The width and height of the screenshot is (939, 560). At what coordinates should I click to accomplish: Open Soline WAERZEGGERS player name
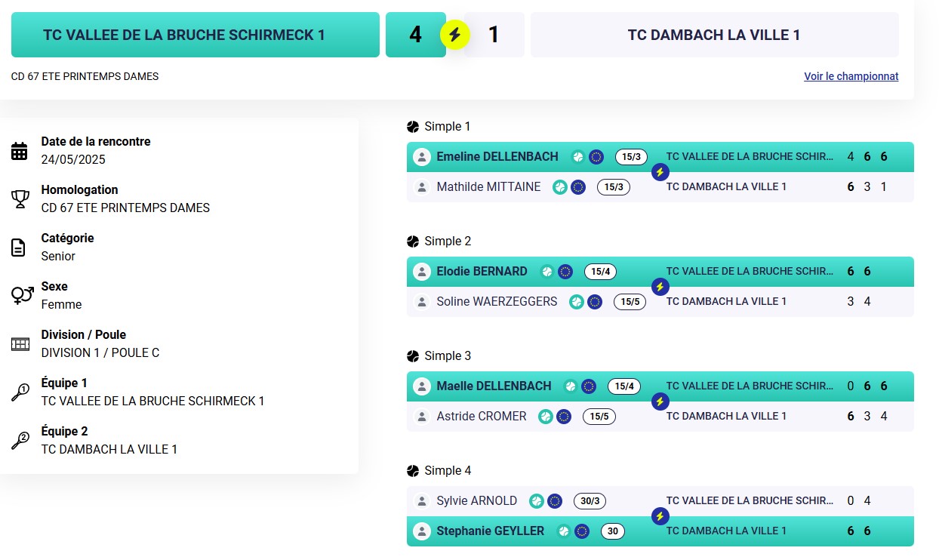[497, 302]
